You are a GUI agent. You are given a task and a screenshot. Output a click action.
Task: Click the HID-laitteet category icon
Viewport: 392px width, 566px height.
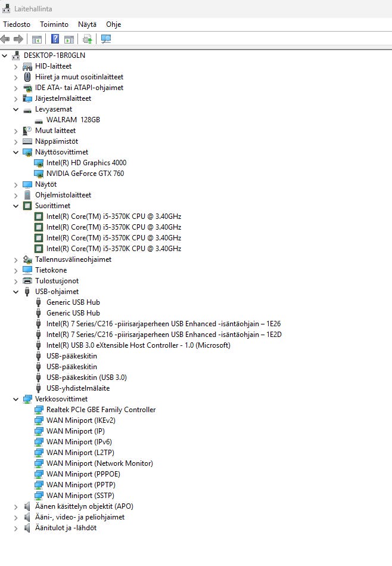click(x=27, y=66)
